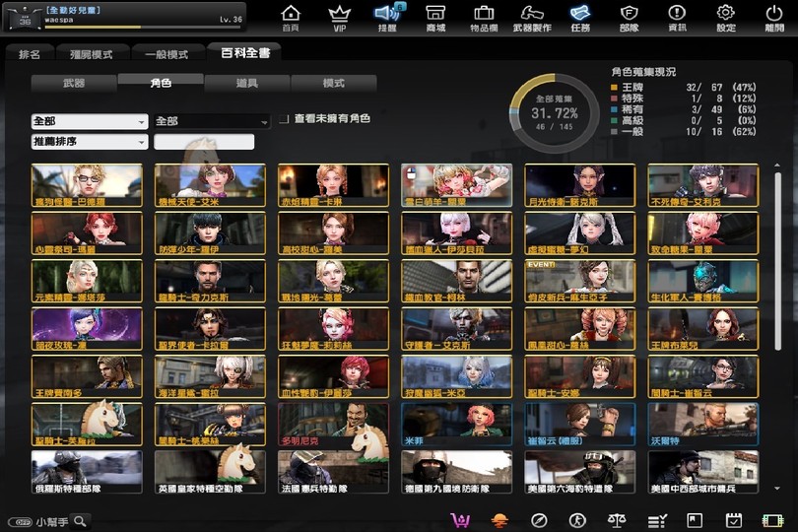Screen dimensions: 798x532
Task: Toggle the 查看未擁有角色 checkbox
Action: [285, 118]
